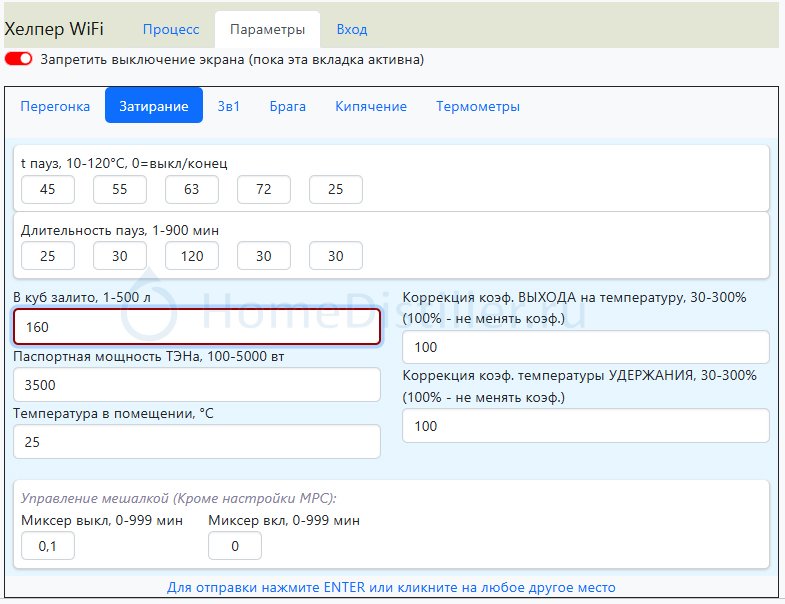Open the Процесс tab

coord(171,30)
